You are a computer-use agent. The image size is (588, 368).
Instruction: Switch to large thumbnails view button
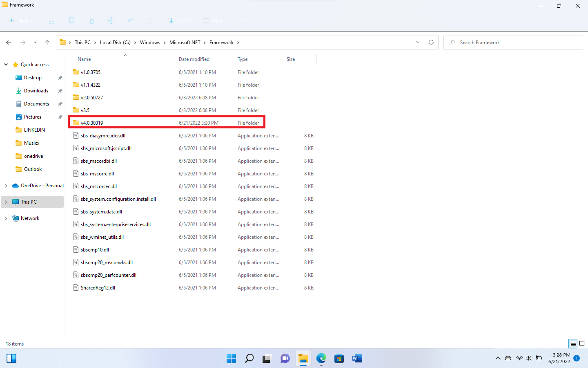tap(582, 344)
